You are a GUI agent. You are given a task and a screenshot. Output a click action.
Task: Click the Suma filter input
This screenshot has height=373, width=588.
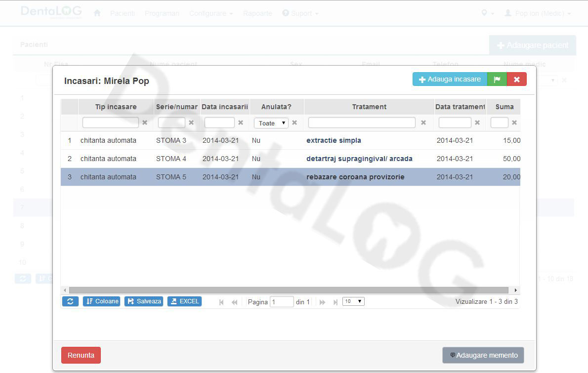500,123
